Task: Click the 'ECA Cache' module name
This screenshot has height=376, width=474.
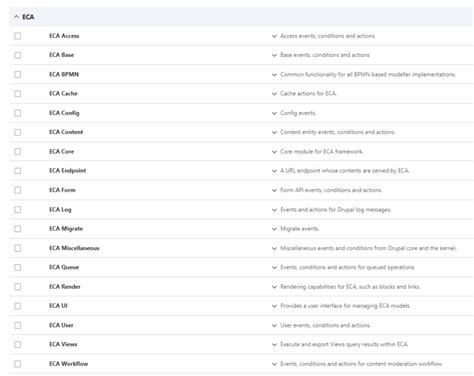Action: click(63, 94)
